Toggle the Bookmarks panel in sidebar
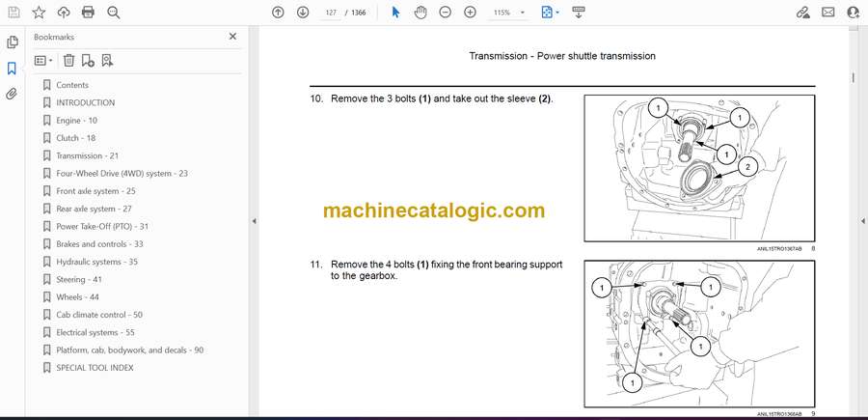The width and height of the screenshot is (868, 420). pyautogui.click(x=12, y=69)
